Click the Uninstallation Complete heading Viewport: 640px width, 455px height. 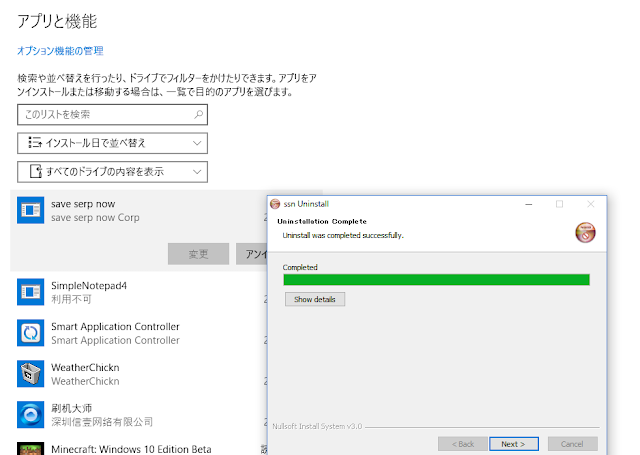tap(322, 221)
